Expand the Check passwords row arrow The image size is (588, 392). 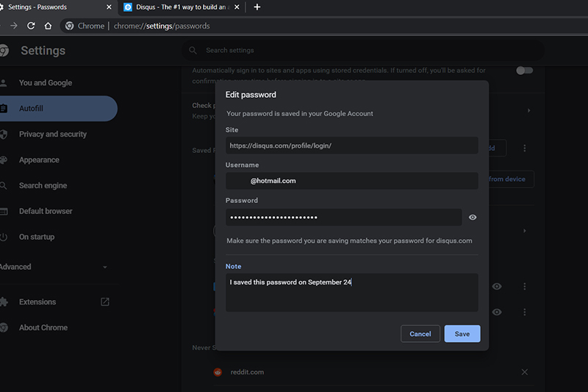point(528,110)
